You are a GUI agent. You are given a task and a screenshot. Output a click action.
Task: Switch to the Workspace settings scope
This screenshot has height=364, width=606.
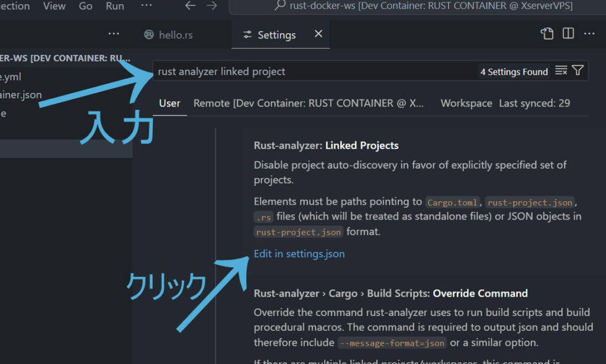tap(466, 103)
